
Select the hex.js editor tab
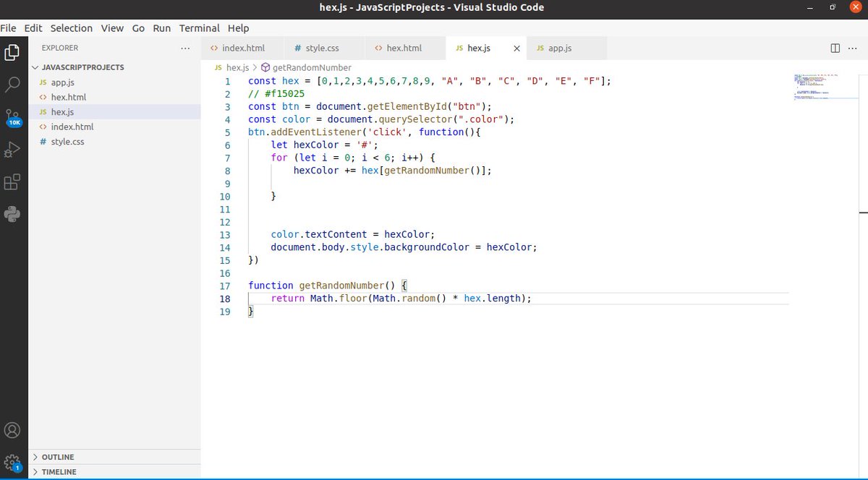click(x=479, y=48)
